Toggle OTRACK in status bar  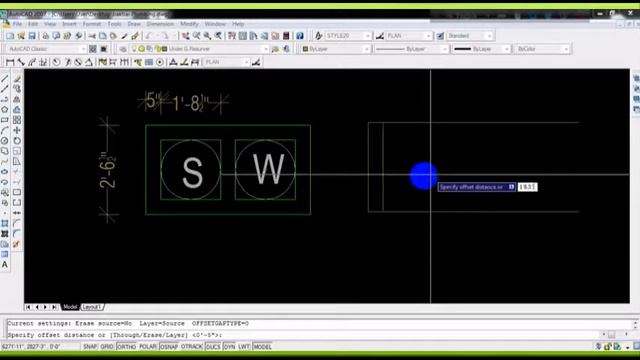[191, 347]
